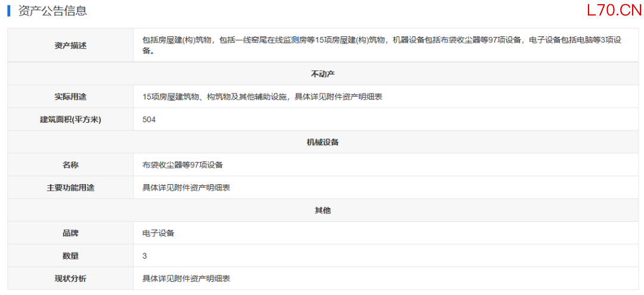Viewport: 644px width, 295px height.
Task: Click the 资产公告信息 section heading
Action: click(x=51, y=11)
